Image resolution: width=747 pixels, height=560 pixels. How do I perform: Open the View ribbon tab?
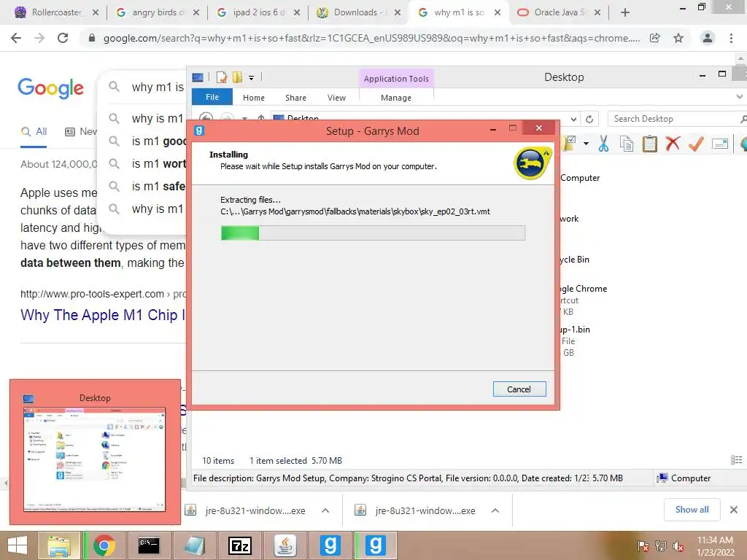tap(336, 98)
